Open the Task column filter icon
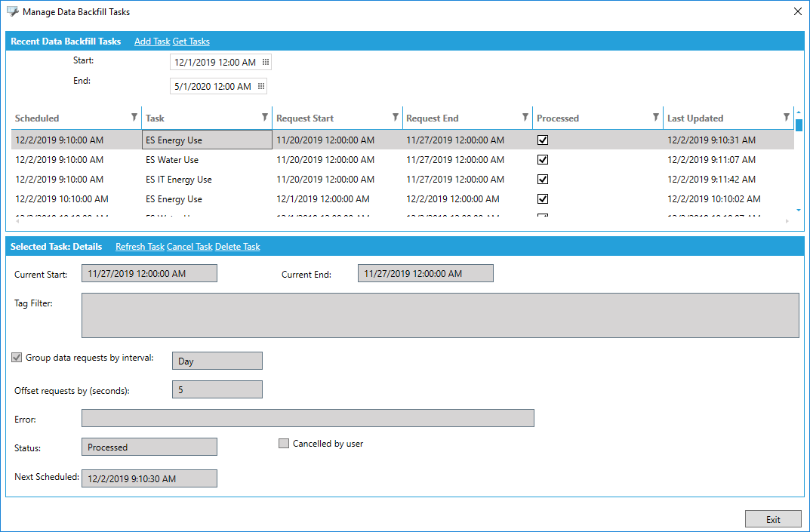The image size is (810, 532). click(264, 117)
